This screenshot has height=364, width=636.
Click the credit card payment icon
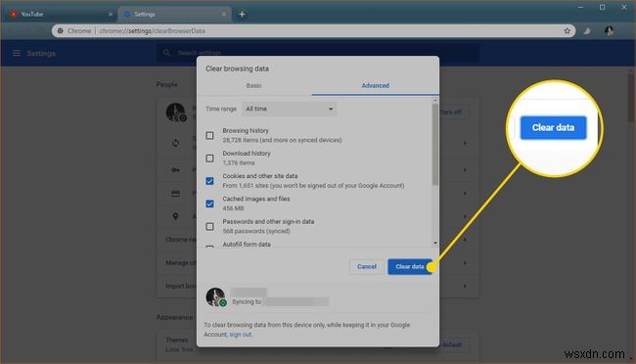click(175, 194)
